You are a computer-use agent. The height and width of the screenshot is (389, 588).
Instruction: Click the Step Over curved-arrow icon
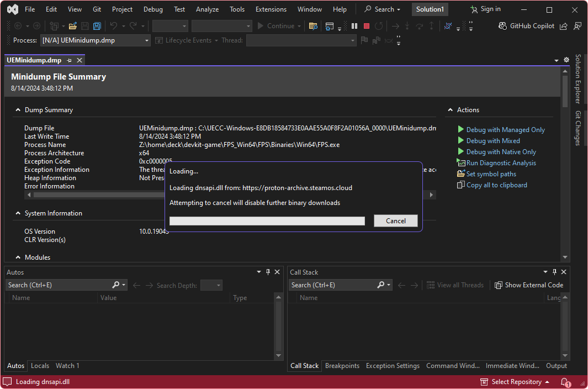pyautogui.click(x=420, y=26)
